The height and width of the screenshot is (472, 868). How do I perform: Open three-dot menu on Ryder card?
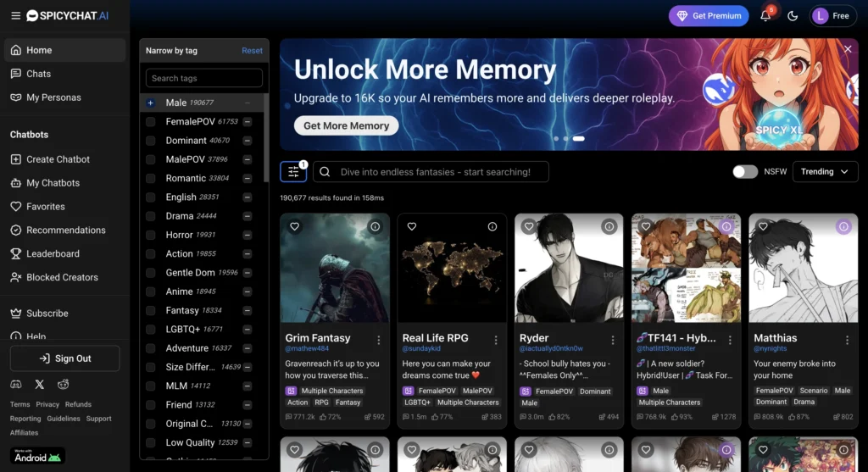pos(613,339)
